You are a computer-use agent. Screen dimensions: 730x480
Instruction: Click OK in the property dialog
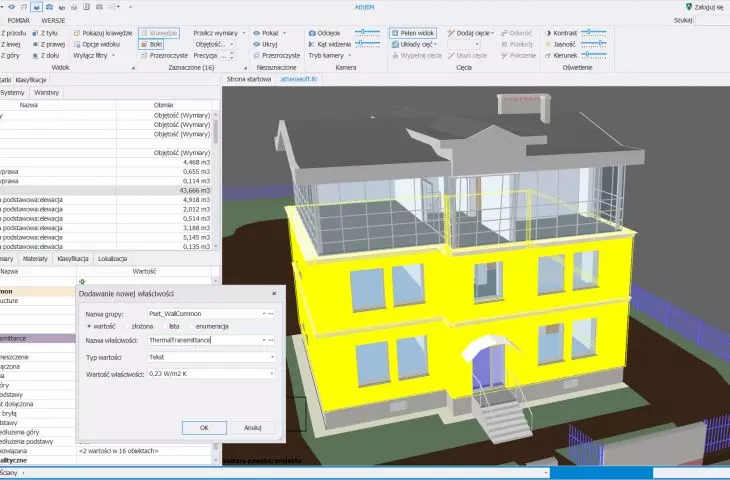point(204,428)
